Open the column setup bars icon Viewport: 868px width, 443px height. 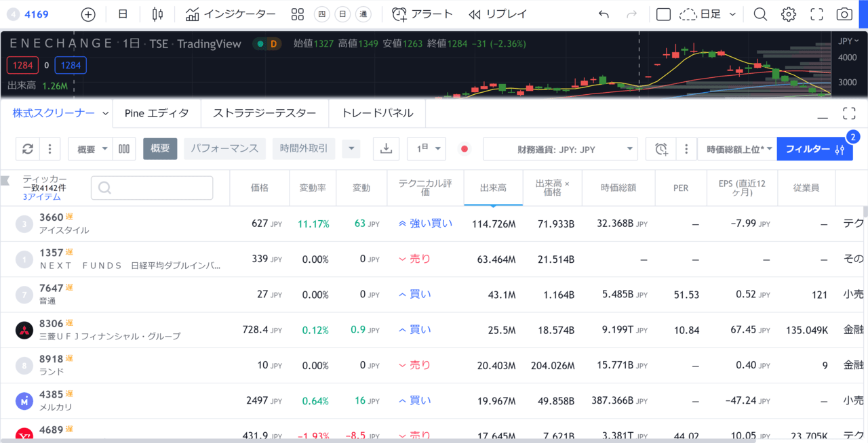tap(124, 149)
